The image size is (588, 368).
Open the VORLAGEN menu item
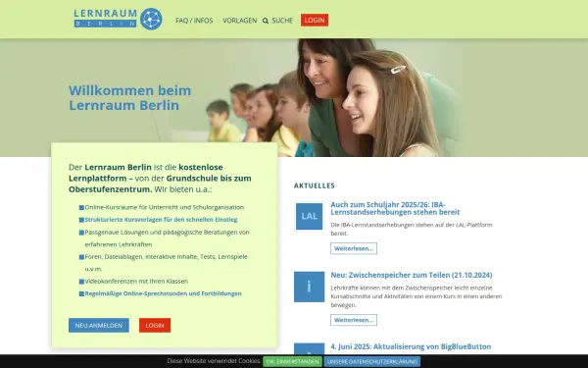[240, 21]
